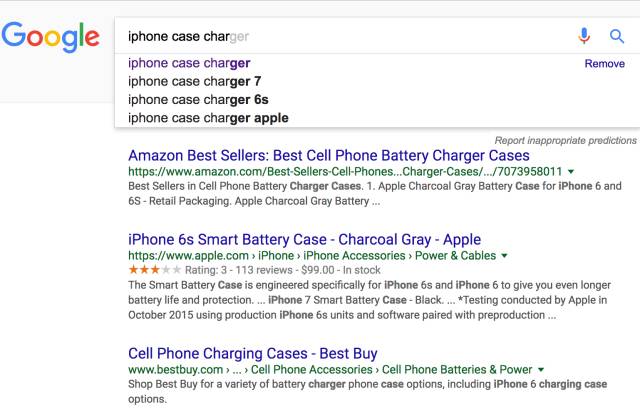Viewport: 640px width, 416px height.
Task: Open Cell Phone Charging Cases Best Buy result
Action: [x=253, y=354]
